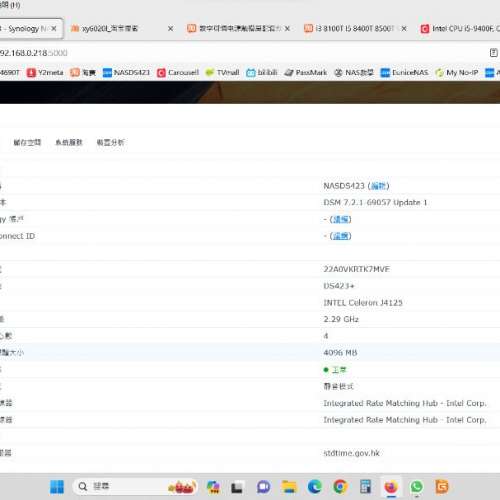Open the Calculator app in the taskbar
This screenshot has width=500, height=500.
(365, 487)
